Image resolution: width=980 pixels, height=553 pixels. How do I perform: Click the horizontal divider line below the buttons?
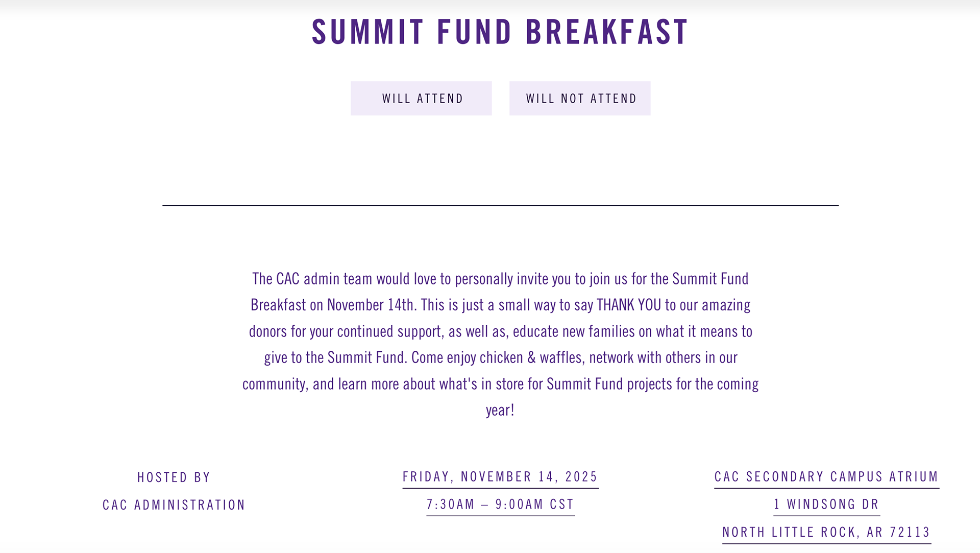[500, 205]
